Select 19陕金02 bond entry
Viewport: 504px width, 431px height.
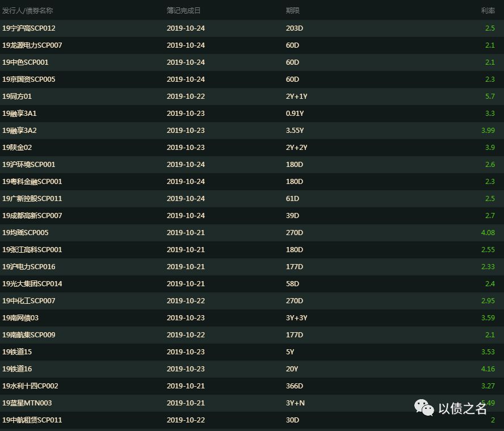click(x=17, y=148)
